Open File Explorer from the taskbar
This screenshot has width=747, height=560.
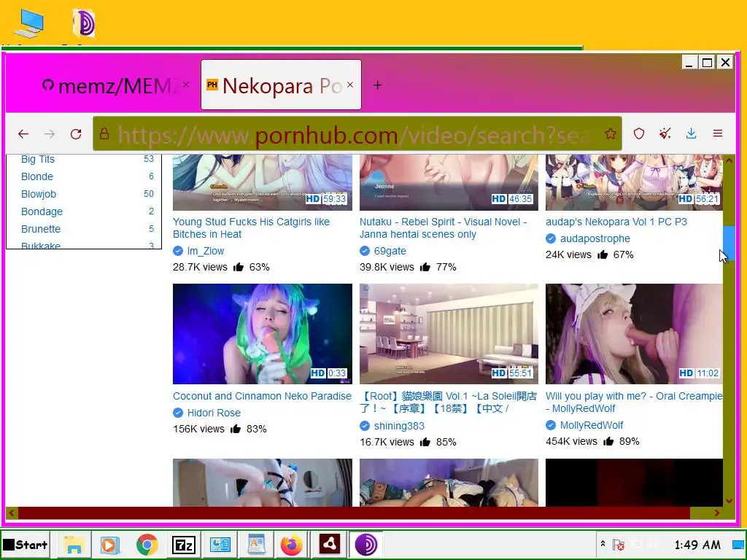click(x=74, y=545)
